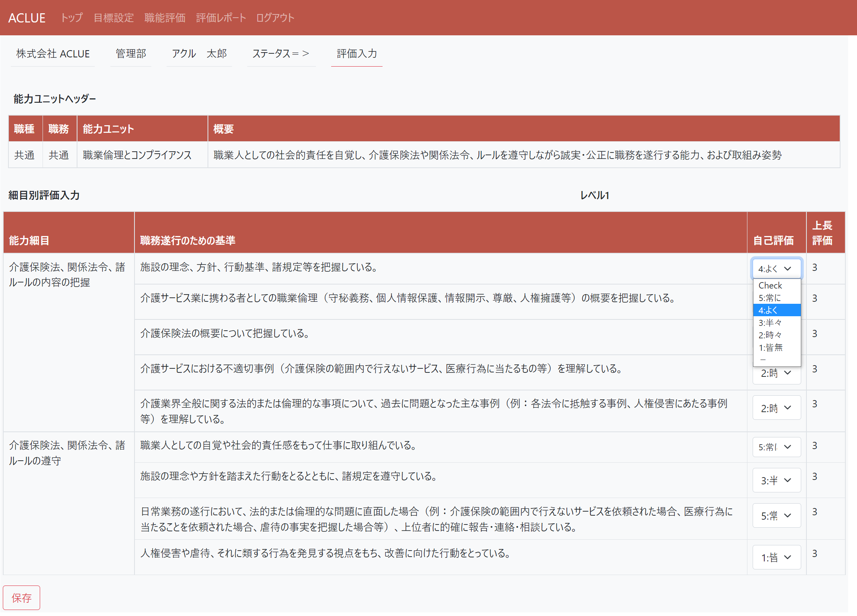This screenshot has width=857, height=616.
Task: Open the 1:皆 dropdown in last row
Action: click(776, 557)
